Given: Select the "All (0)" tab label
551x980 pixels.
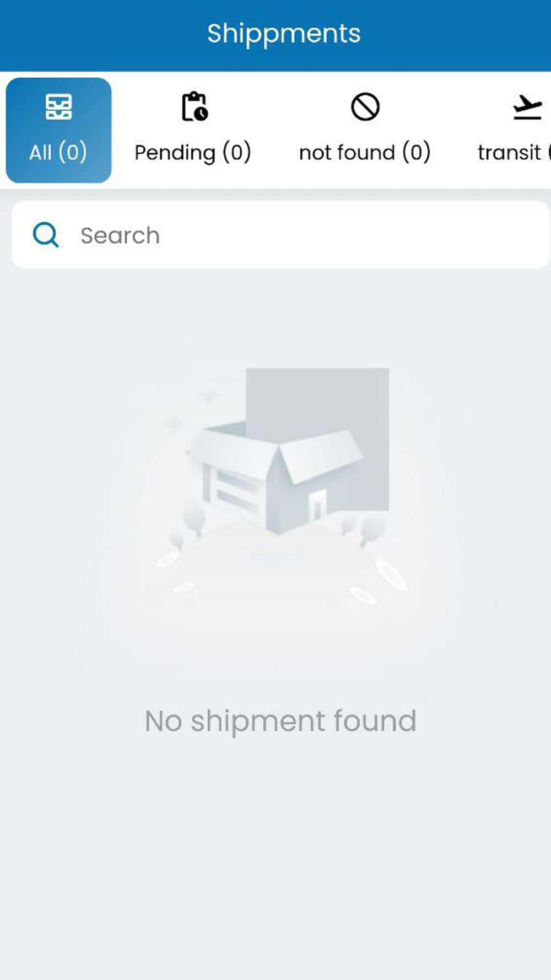Looking at the screenshot, I should tap(58, 152).
